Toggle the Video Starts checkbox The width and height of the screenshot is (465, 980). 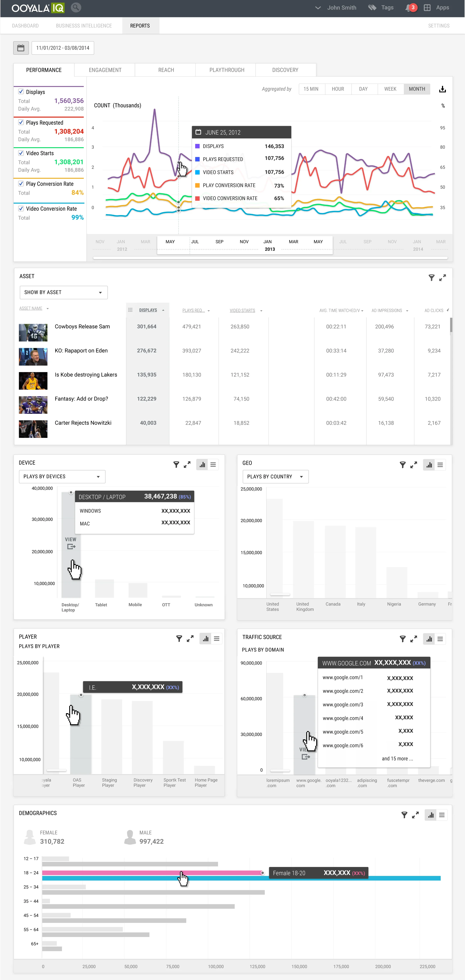coord(21,153)
